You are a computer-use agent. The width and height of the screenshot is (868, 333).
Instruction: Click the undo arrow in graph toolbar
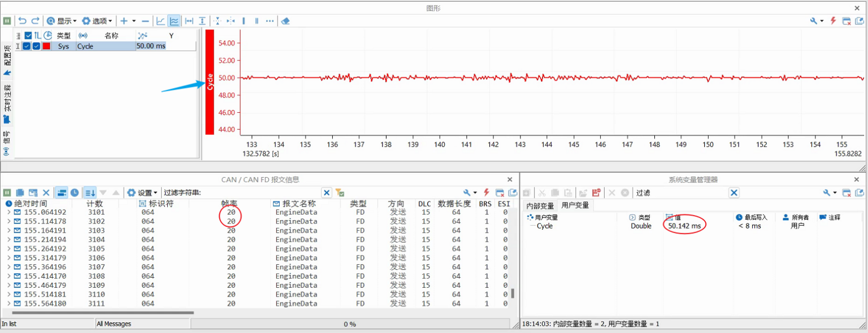[x=23, y=21]
